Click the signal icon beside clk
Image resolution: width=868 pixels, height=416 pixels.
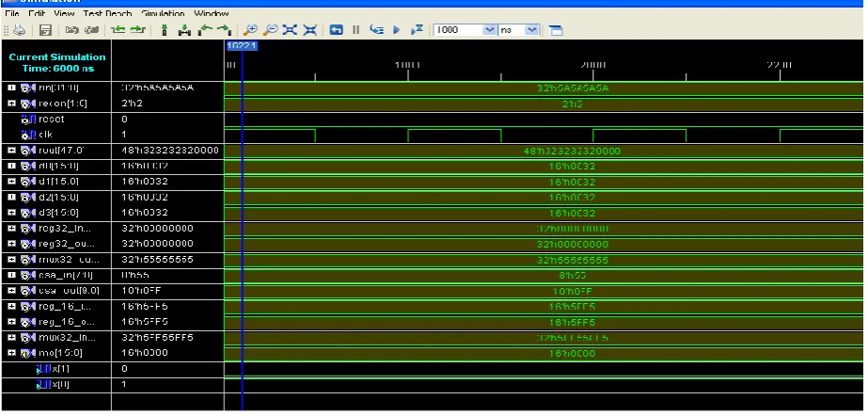coord(26,135)
